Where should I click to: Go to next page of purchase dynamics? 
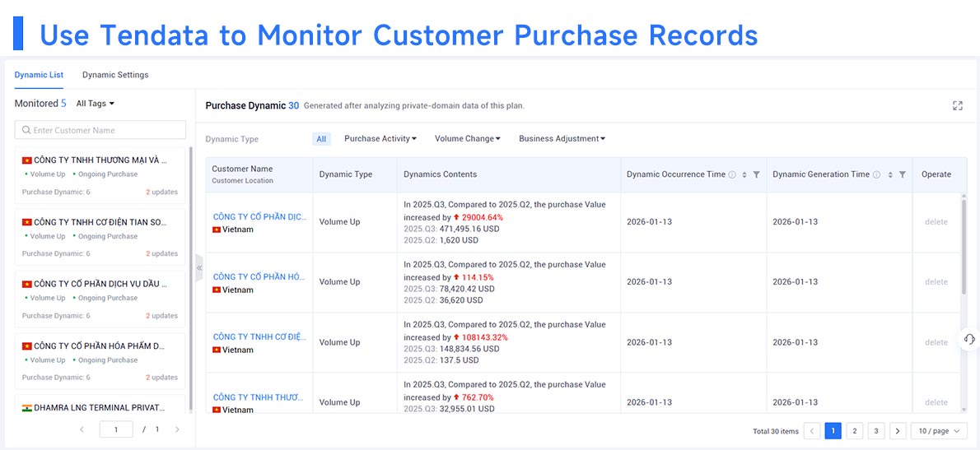898,430
